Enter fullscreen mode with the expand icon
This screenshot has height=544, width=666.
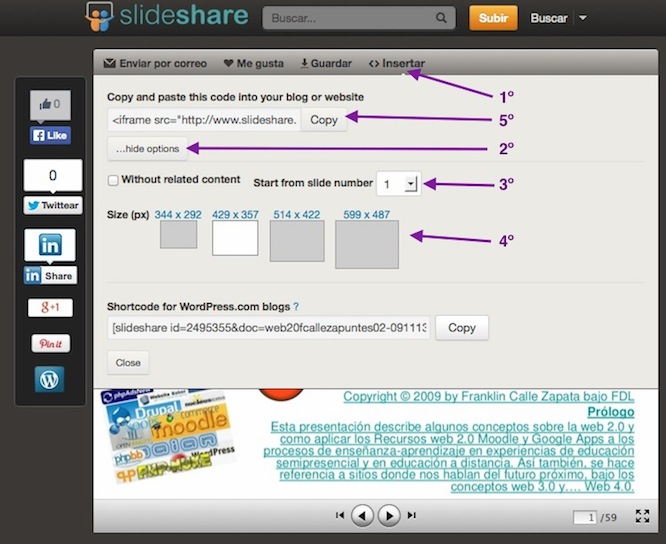click(x=642, y=516)
